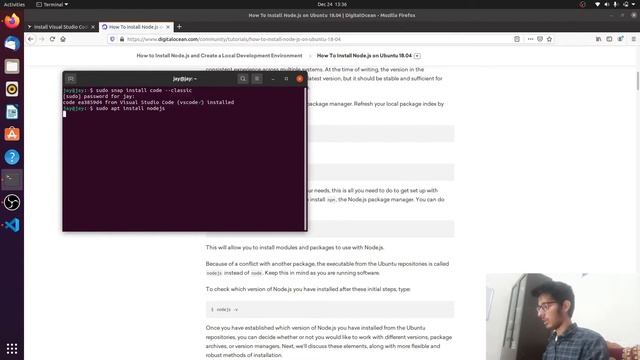Click the paragraph beginning 'Because of a conflict'
This screenshot has height=360, width=640.
[x=327, y=268]
